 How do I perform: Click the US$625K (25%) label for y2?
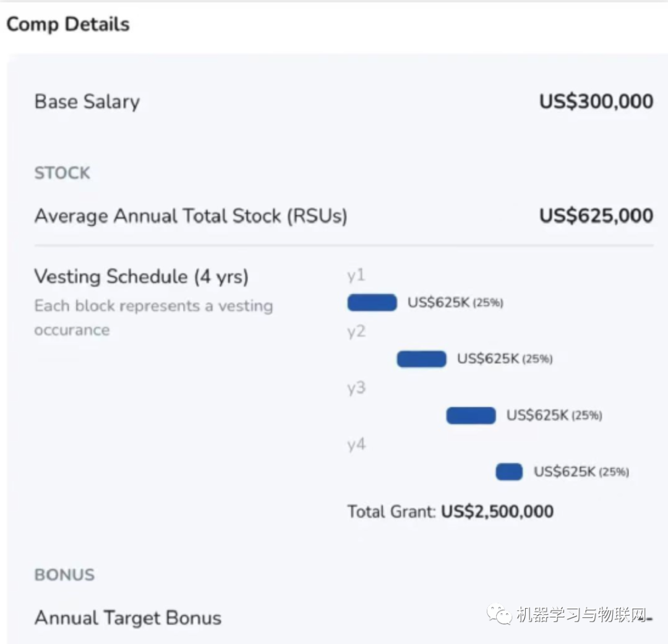(x=505, y=359)
